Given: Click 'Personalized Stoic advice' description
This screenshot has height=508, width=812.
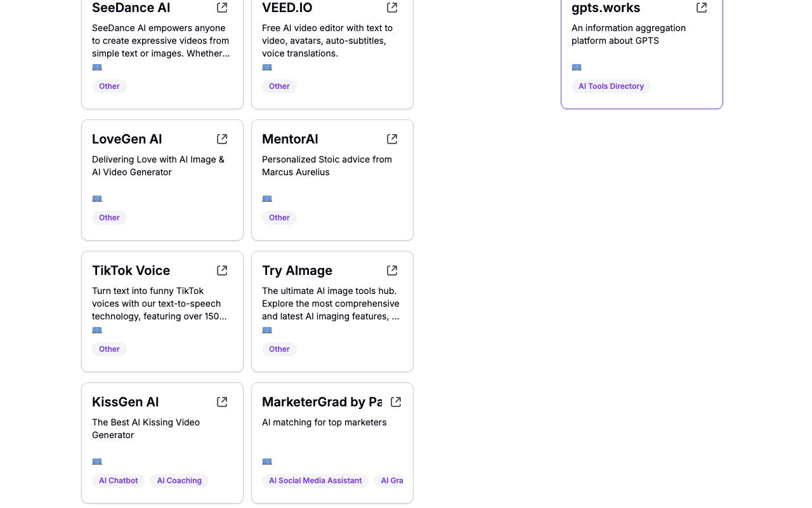Looking at the screenshot, I should (x=327, y=166).
